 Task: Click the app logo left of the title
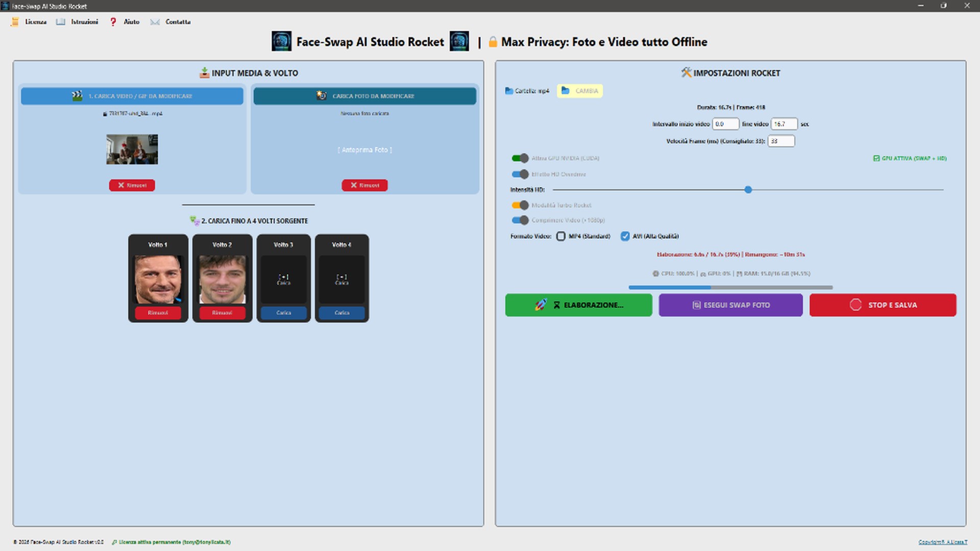pyautogui.click(x=281, y=41)
